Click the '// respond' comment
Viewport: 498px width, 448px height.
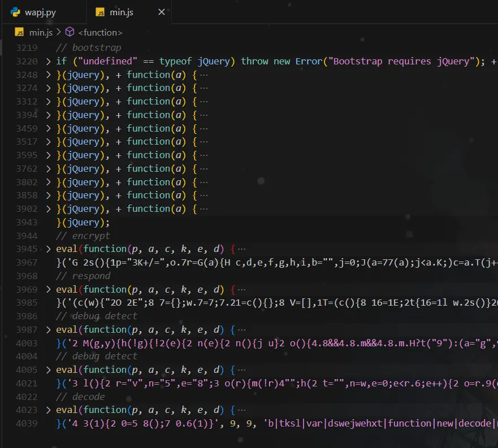point(83,276)
